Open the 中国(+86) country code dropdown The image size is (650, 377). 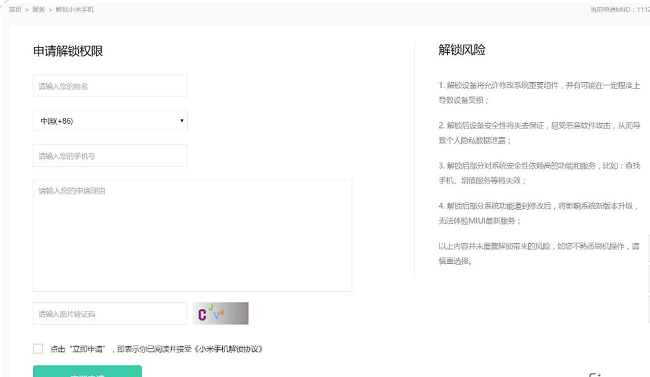110,121
